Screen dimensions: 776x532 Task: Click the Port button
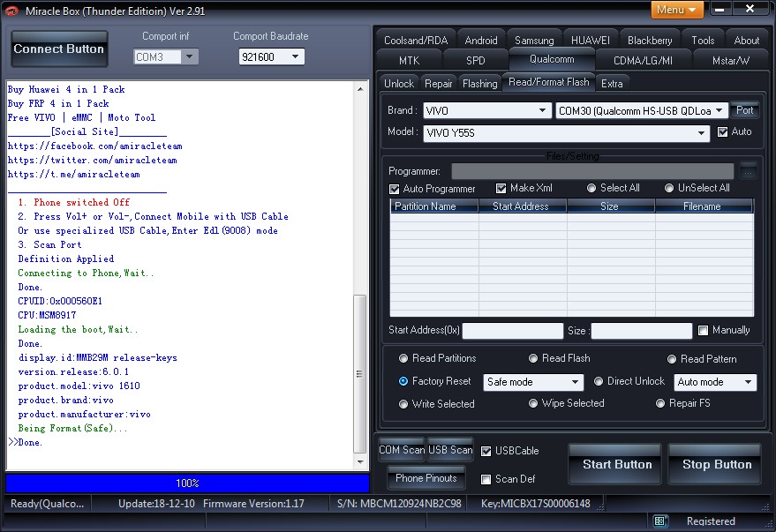tap(744, 110)
